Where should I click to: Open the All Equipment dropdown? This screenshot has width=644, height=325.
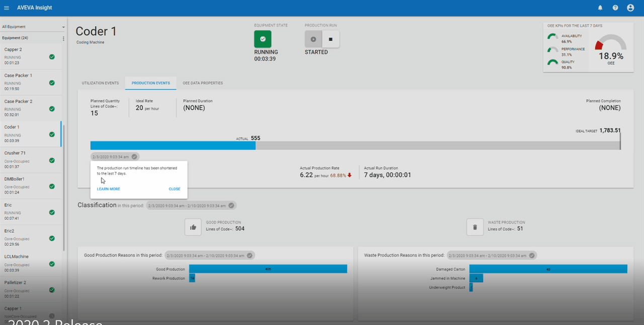(x=63, y=26)
